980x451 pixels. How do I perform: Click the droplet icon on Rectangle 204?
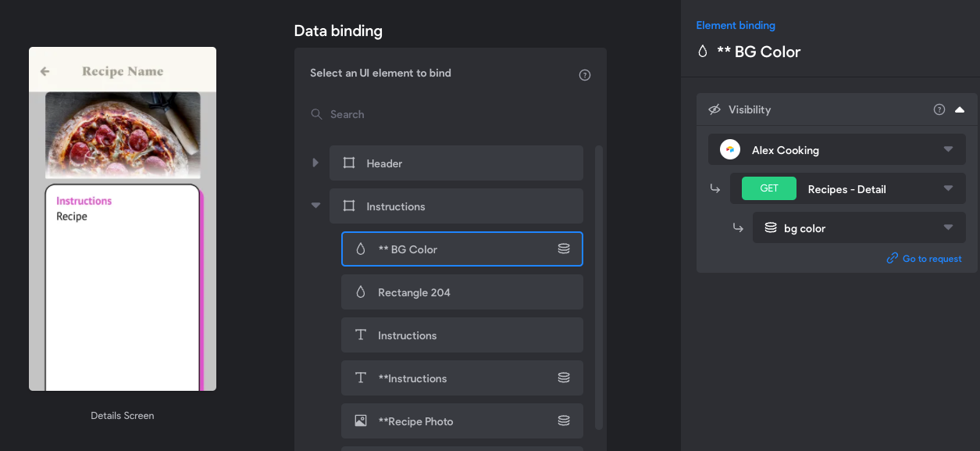(x=361, y=292)
